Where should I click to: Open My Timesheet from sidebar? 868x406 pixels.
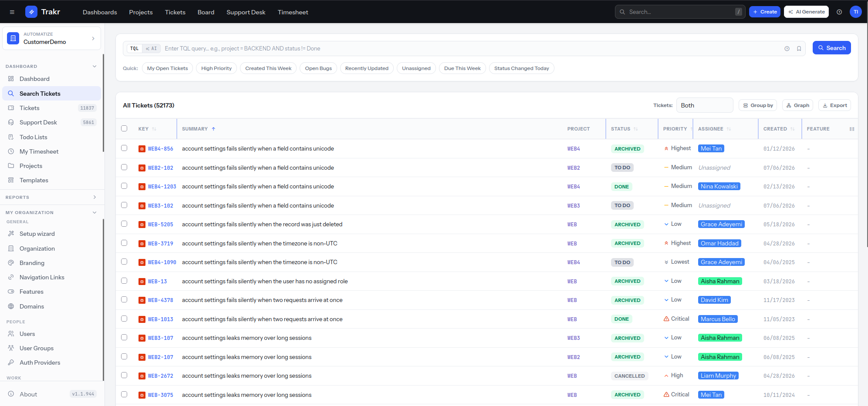(x=51, y=151)
